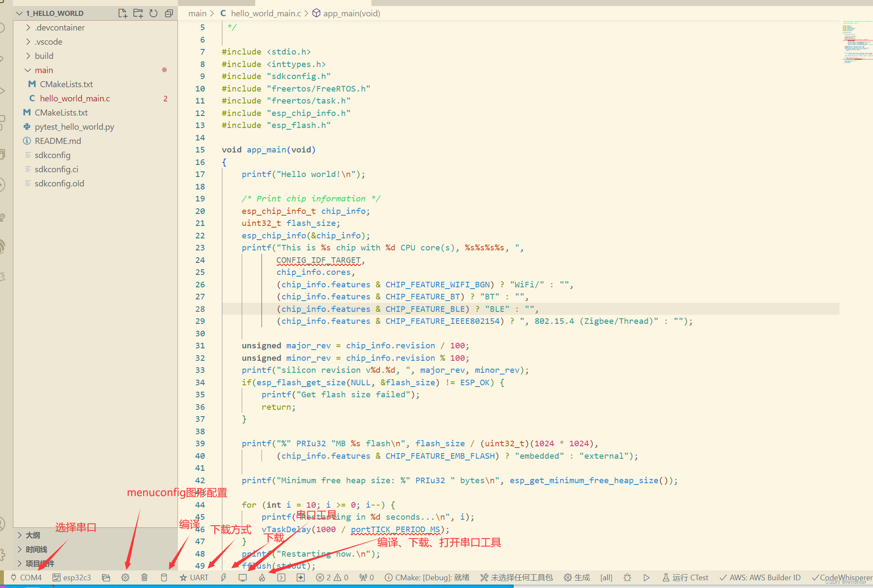Expand the build folder
The height and width of the screenshot is (588, 873).
pos(95,56)
